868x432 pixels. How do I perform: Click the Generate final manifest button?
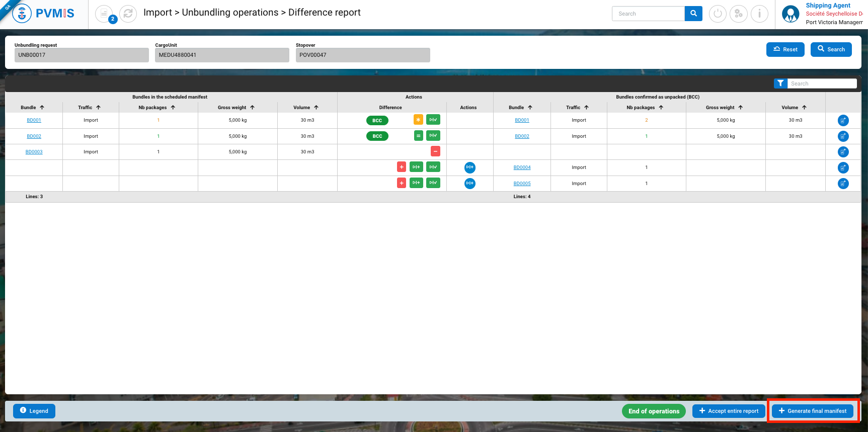tap(812, 411)
